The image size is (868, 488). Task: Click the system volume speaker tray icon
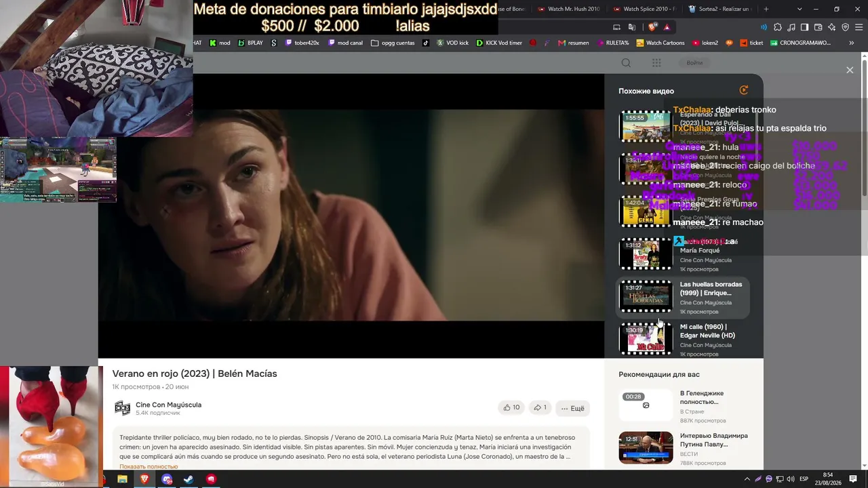790,479
